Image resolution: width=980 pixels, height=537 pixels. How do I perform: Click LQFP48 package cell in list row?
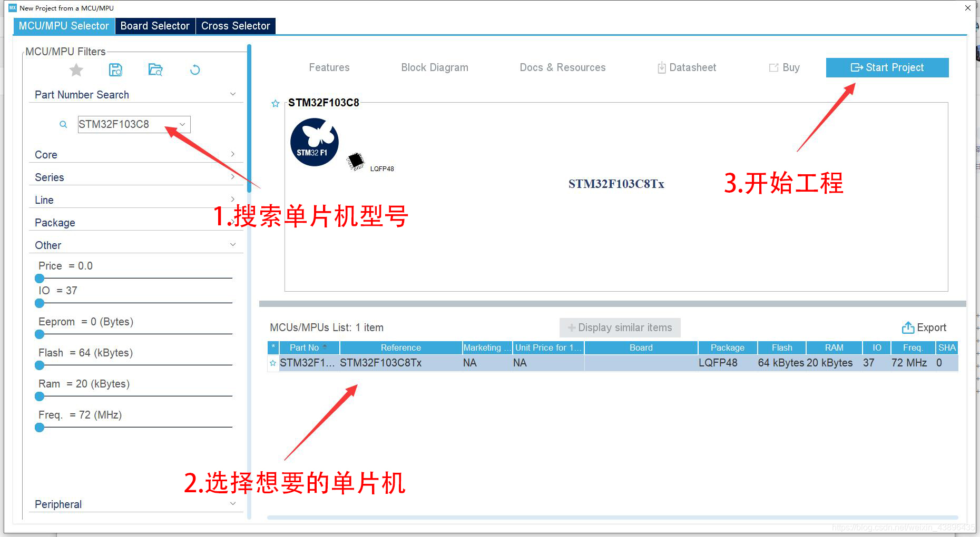[728, 363]
